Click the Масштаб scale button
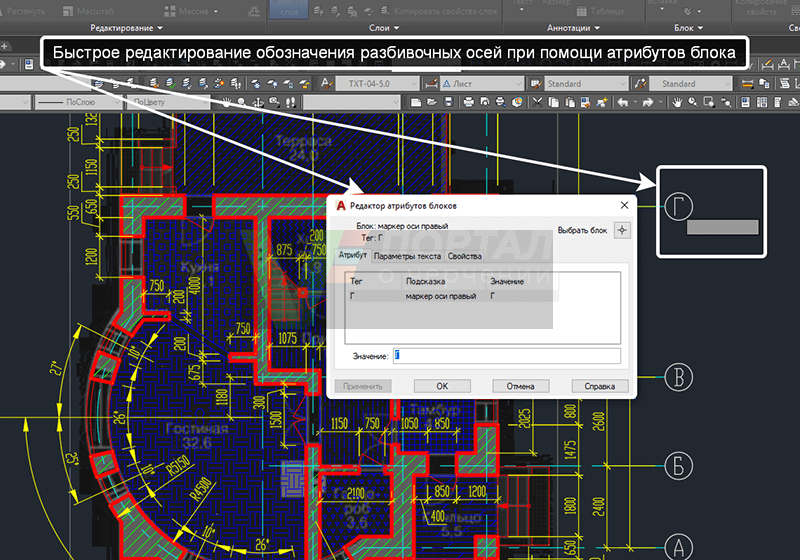The width and height of the screenshot is (800, 560). point(88,11)
